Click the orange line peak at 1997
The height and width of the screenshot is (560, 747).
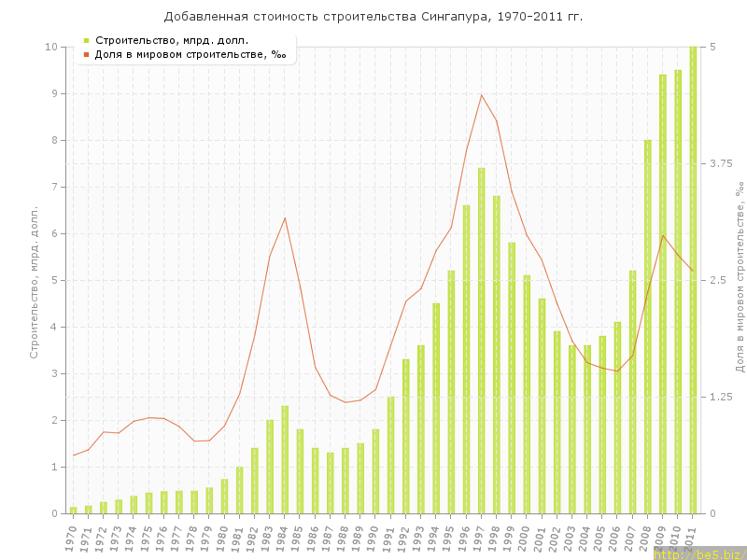(482, 94)
